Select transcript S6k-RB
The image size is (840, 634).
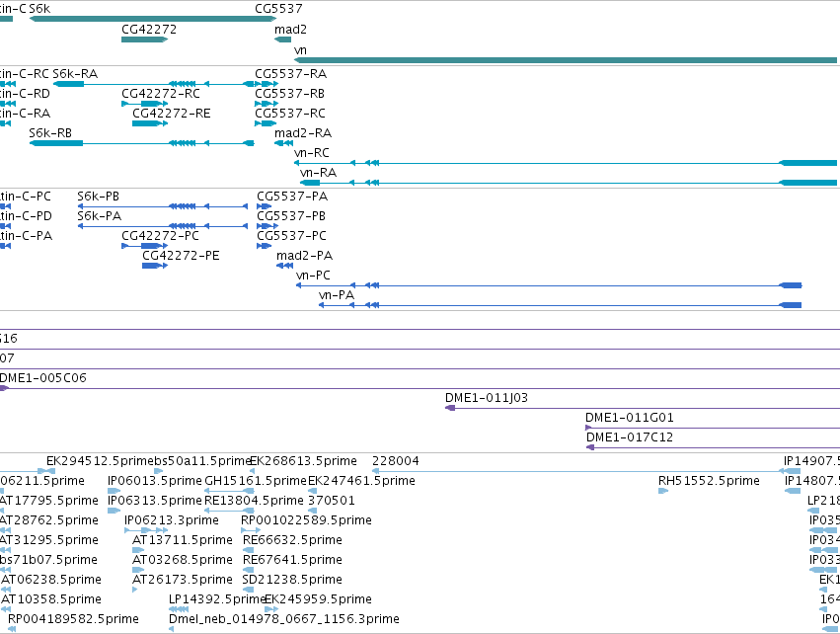[141, 143]
